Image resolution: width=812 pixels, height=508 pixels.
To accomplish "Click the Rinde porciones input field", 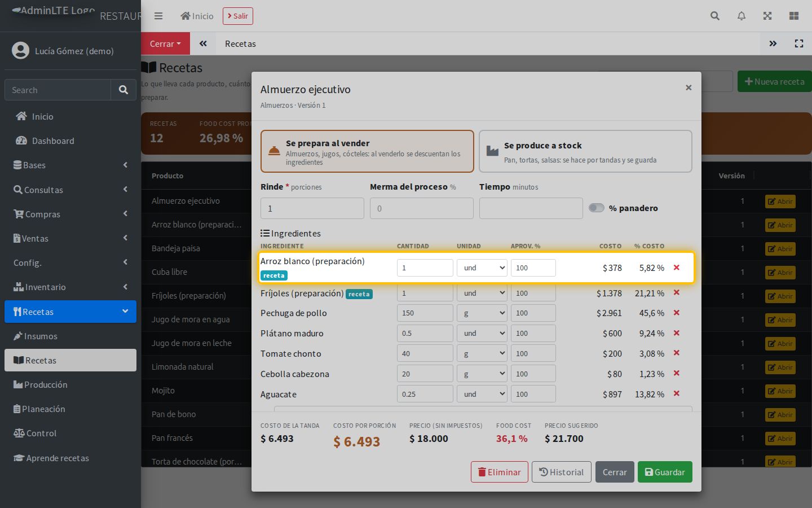I will click(x=312, y=208).
